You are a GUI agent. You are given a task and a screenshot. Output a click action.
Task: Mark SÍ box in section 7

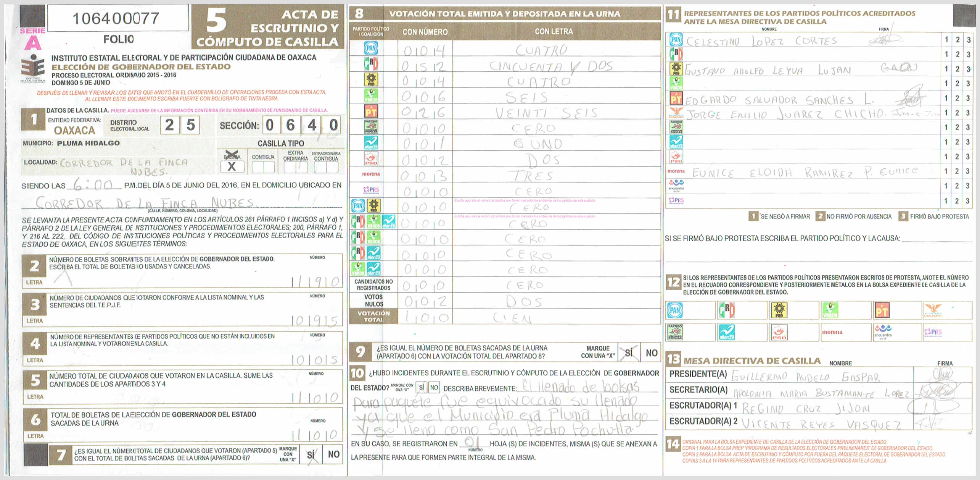point(311,454)
